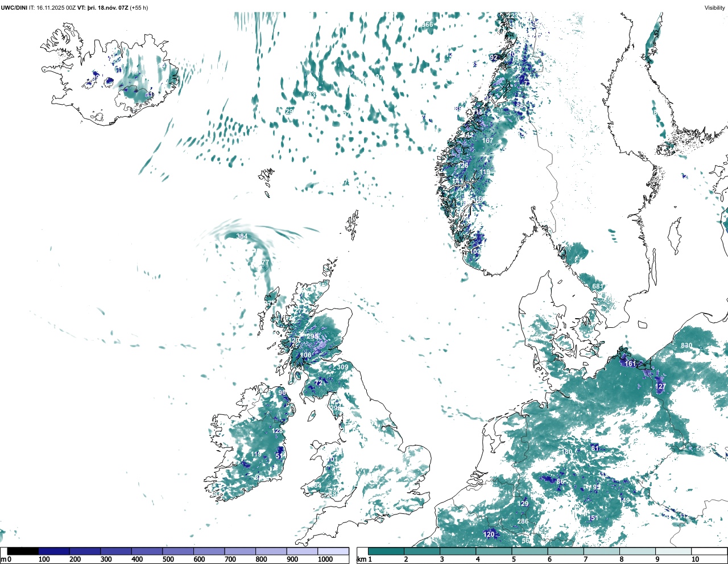Click the '151' value in southern Germany
728x564 pixels.
593,518
